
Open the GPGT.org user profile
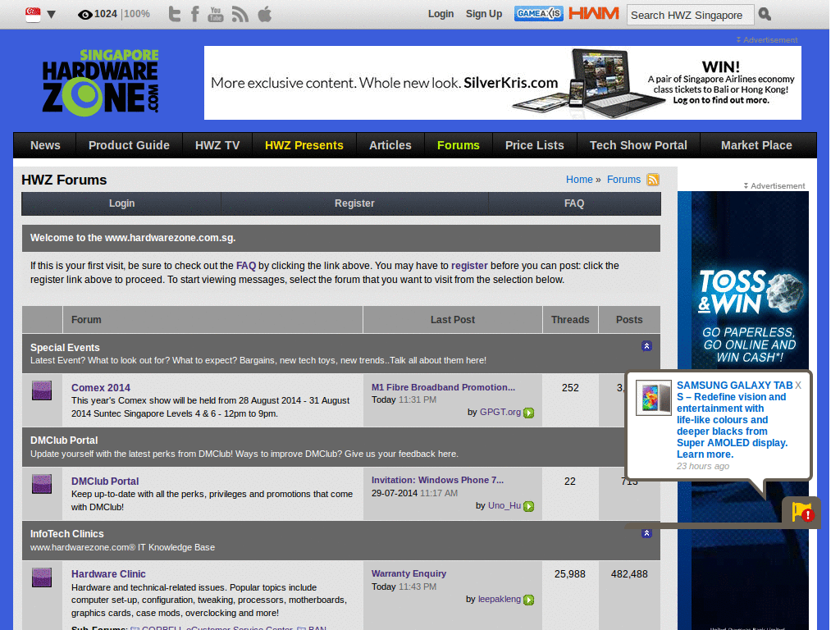tap(500, 412)
